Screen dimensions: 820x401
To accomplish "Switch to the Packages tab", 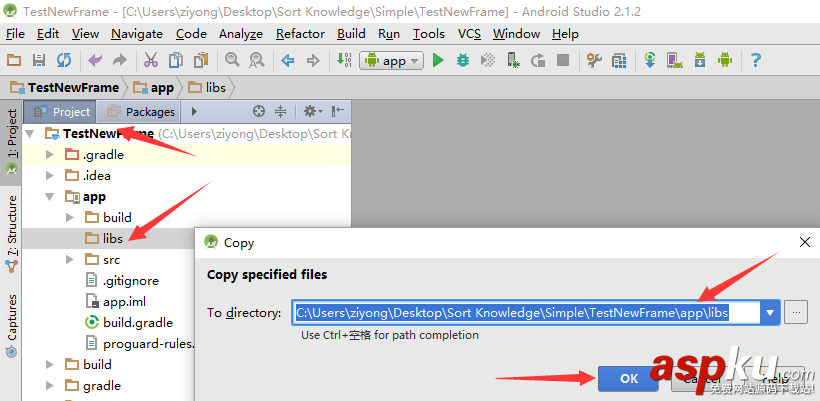I will (x=140, y=112).
